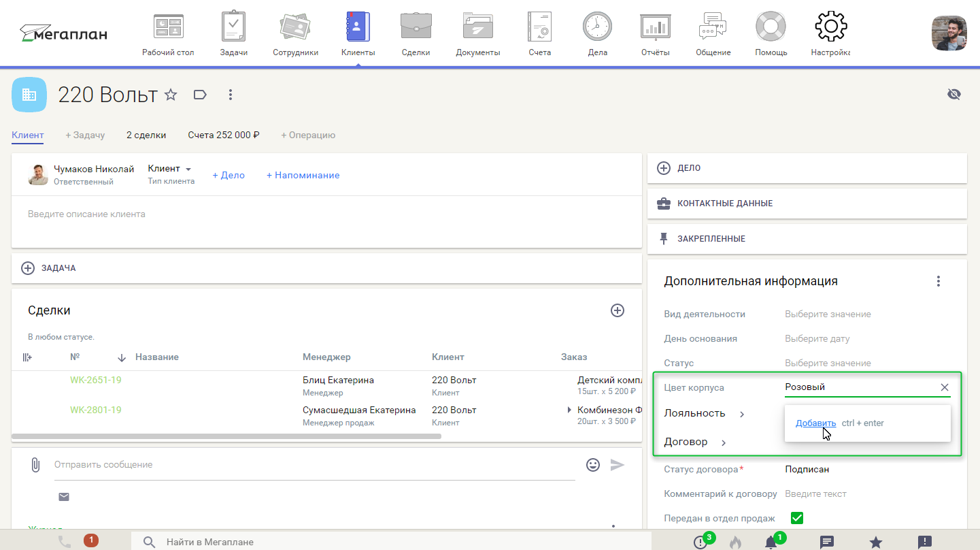This screenshot has width=980, height=550.
Task: Expand the Комбинезон order row triangle
Action: (x=569, y=410)
